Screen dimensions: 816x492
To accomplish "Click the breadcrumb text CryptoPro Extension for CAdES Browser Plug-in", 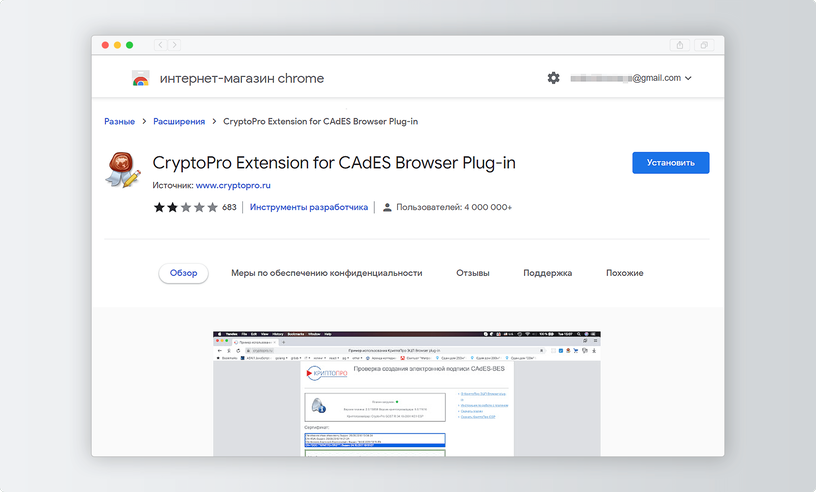I will [320, 121].
